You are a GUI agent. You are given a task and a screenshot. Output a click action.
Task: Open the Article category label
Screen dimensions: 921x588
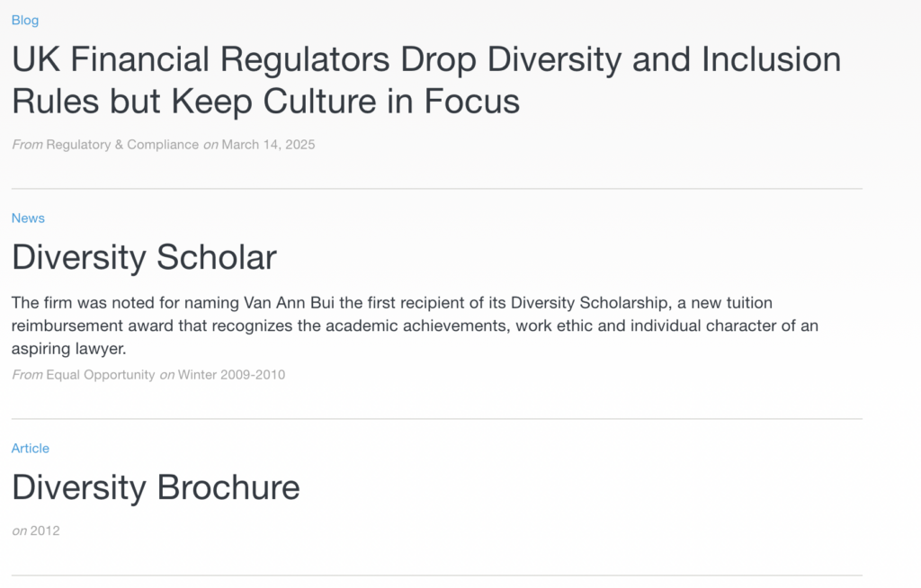coord(31,449)
